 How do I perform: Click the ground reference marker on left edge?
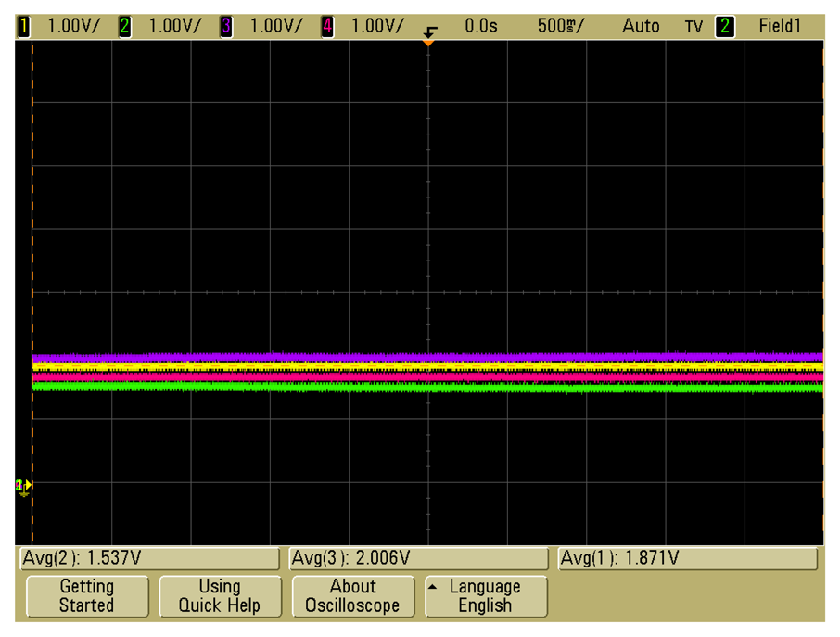click(23, 485)
